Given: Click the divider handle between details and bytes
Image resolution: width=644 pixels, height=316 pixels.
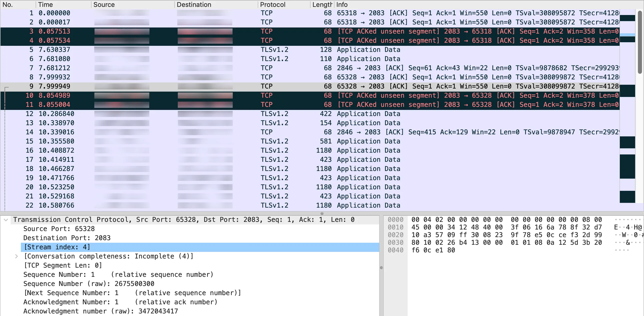Looking at the screenshot, I should [x=381, y=268].
